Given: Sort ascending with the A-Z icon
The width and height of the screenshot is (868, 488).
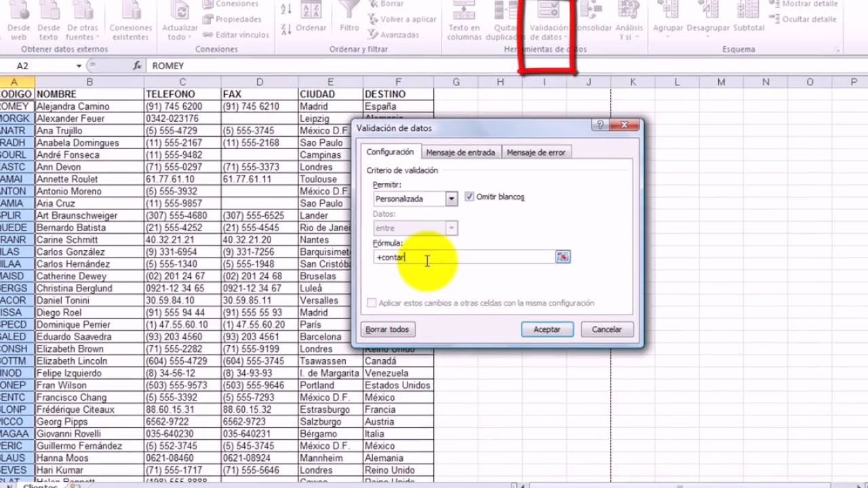Looking at the screenshot, I should point(286,9).
